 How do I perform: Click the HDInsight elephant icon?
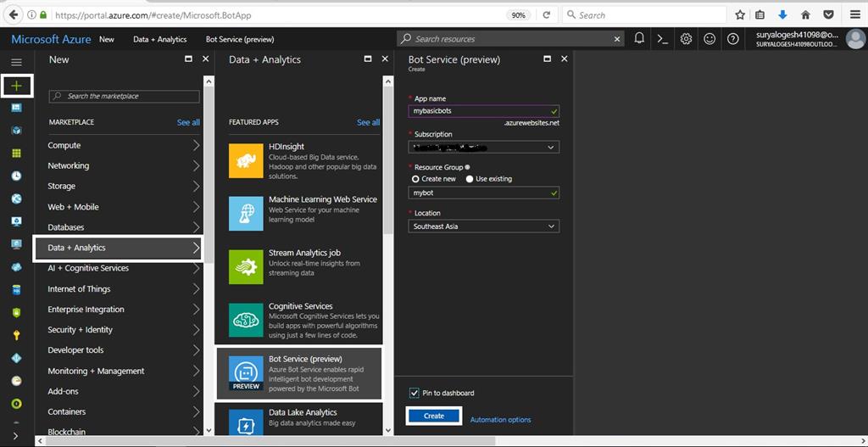246,160
